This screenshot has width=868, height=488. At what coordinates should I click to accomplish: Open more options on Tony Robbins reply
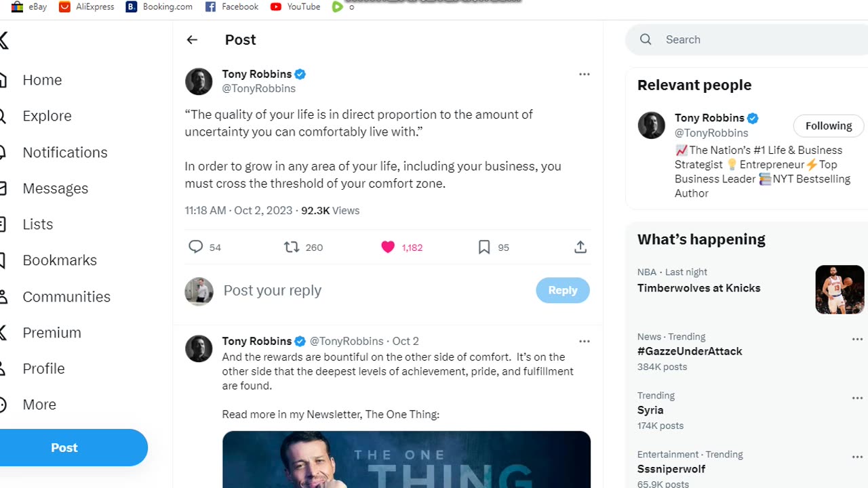584,341
